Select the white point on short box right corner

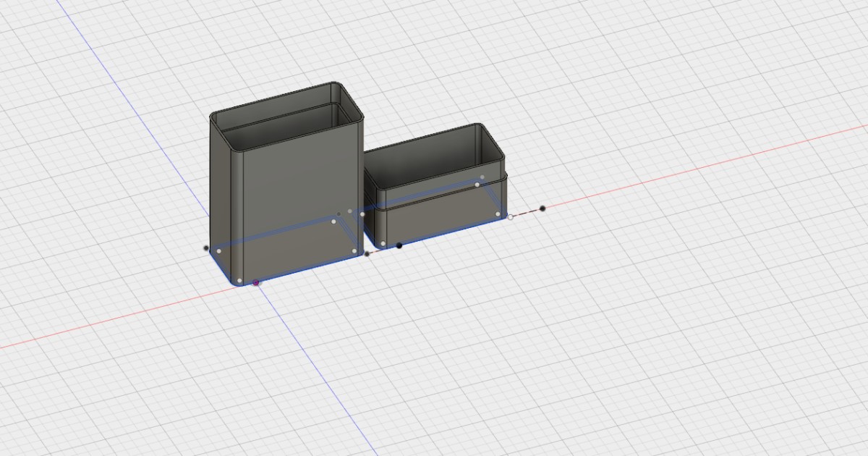click(x=498, y=214)
